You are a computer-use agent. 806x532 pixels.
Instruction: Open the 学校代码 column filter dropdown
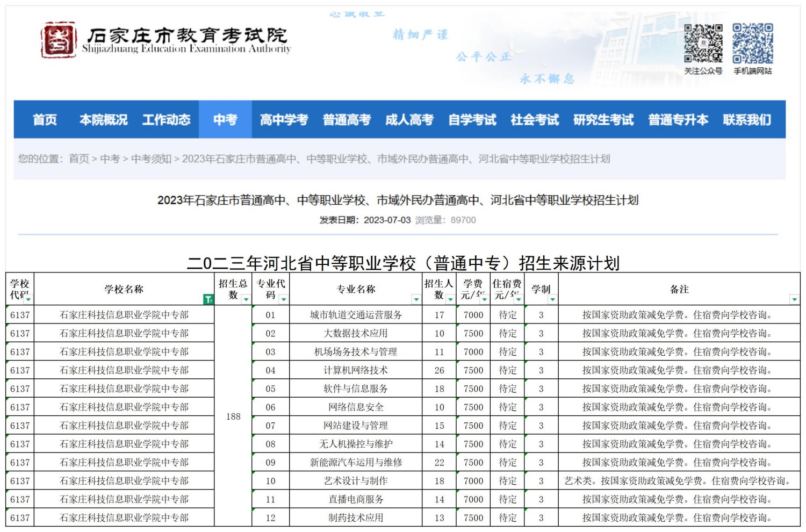click(x=28, y=299)
